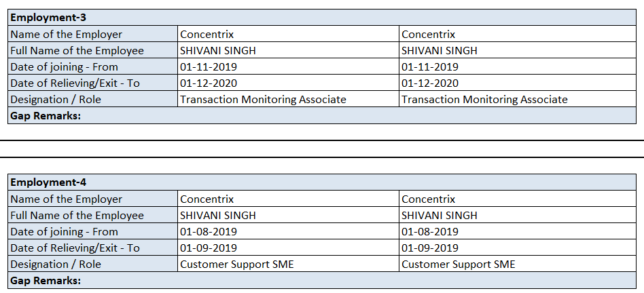Viewport: 644px width, 293px height.
Task: Select the first Customer Support SME cell
Action: pos(236,265)
